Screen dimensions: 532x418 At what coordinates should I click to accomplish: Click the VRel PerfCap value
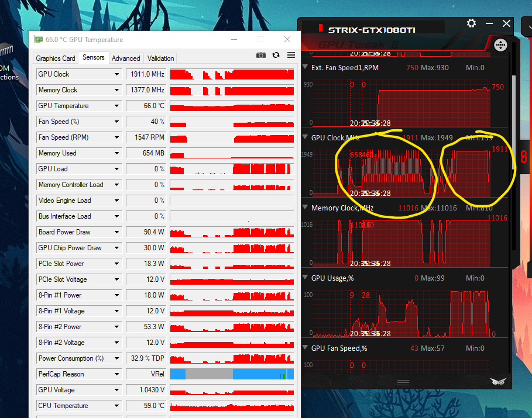[x=146, y=374]
